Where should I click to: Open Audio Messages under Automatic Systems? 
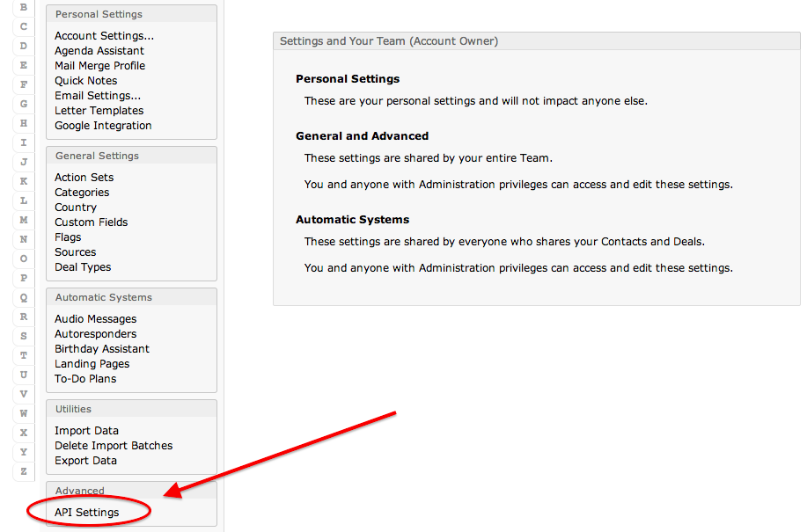(x=95, y=319)
